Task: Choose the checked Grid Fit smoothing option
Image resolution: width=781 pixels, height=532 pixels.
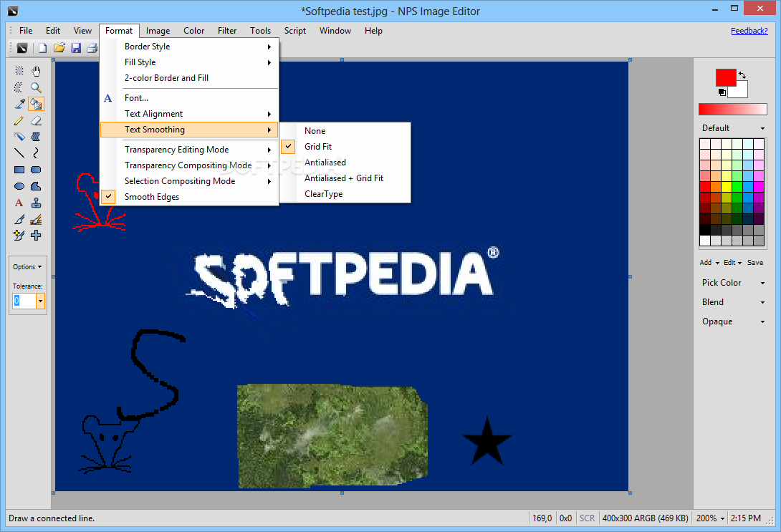Action: pos(345,147)
